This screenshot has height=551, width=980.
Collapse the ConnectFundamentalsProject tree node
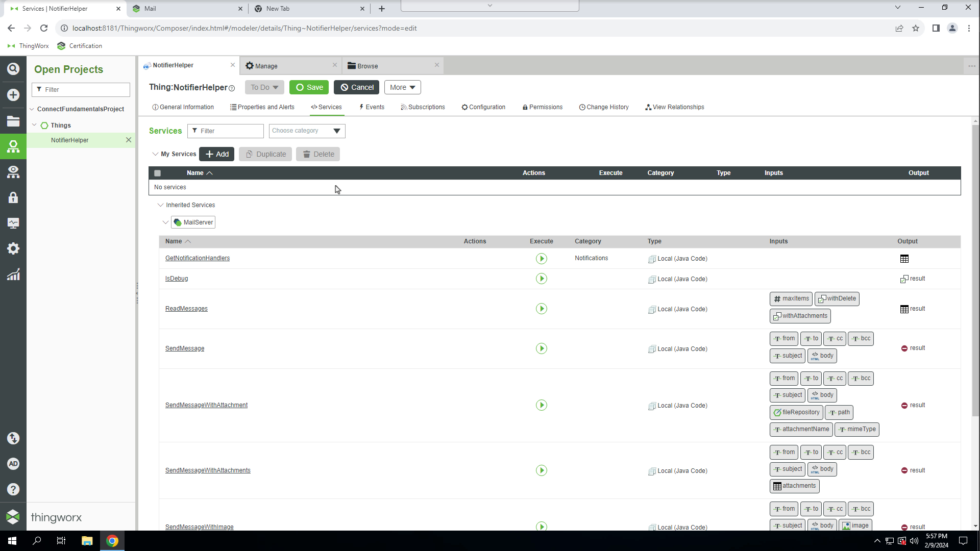coord(32,109)
